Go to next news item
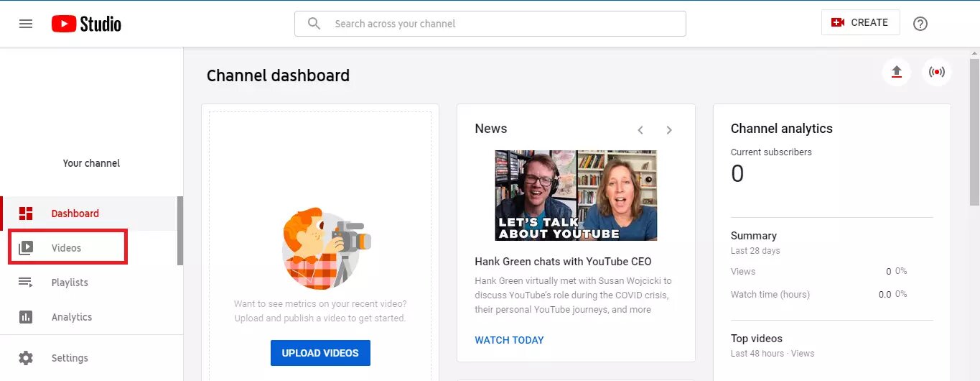The width and height of the screenshot is (980, 381). 669,130
